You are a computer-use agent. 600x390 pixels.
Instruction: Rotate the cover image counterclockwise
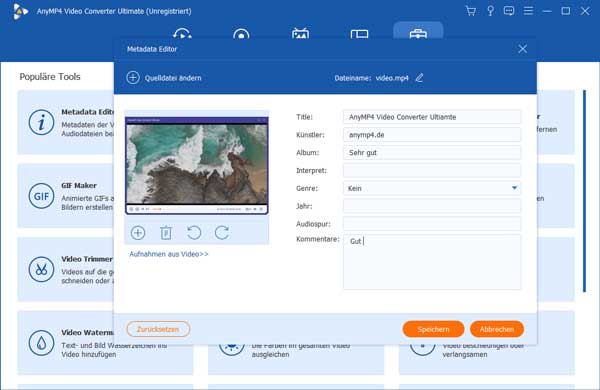194,233
